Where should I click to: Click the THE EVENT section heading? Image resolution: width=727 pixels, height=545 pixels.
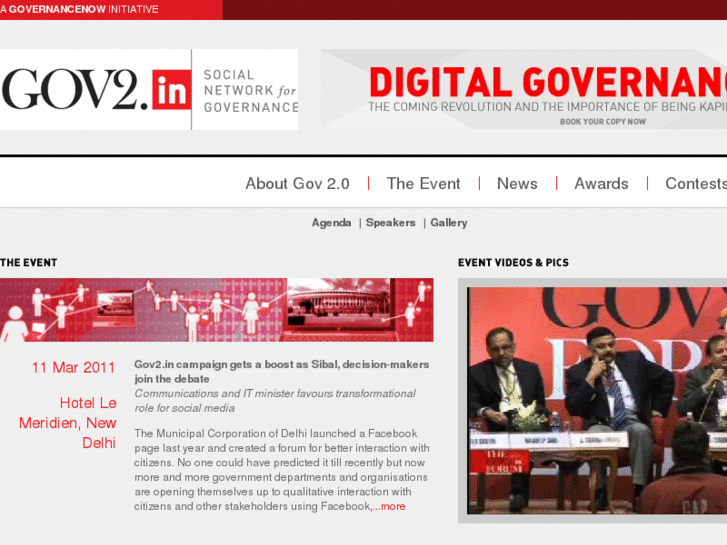coord(28,263)
